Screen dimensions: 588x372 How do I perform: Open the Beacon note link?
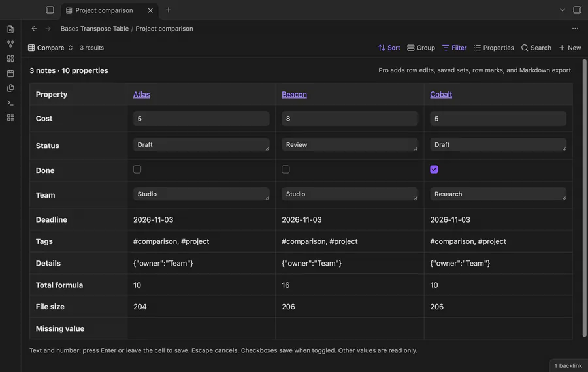(x=294, y=95)
